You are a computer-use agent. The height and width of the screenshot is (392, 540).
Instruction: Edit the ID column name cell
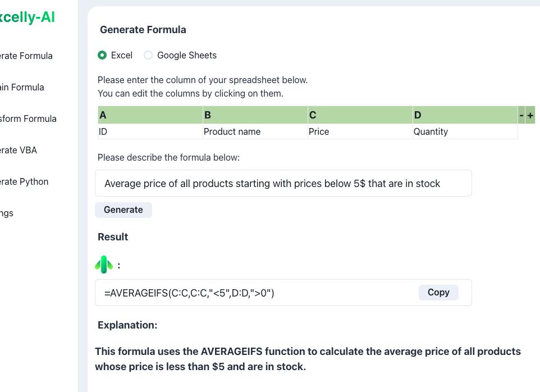tap(150, 131)
